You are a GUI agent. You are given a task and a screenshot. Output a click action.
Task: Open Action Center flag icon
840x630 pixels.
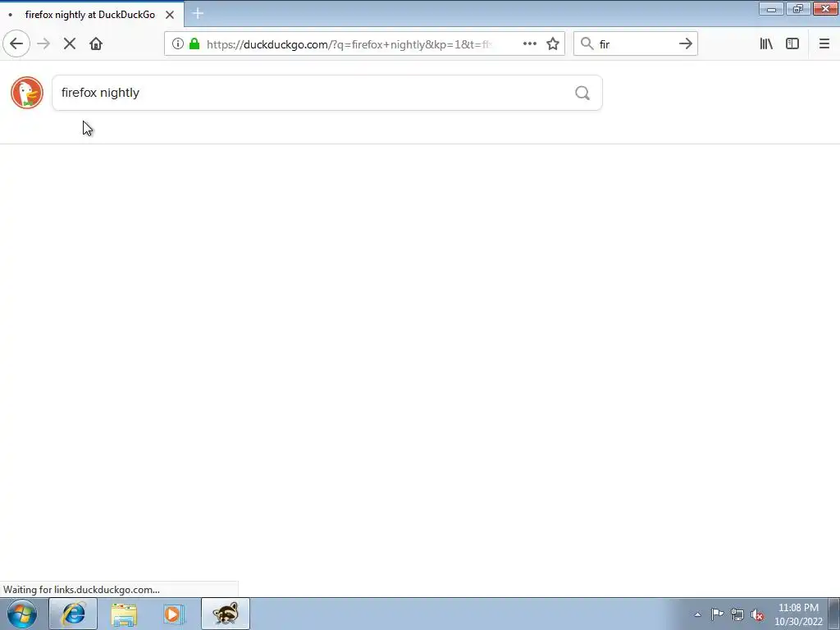[x=717, y=614]
